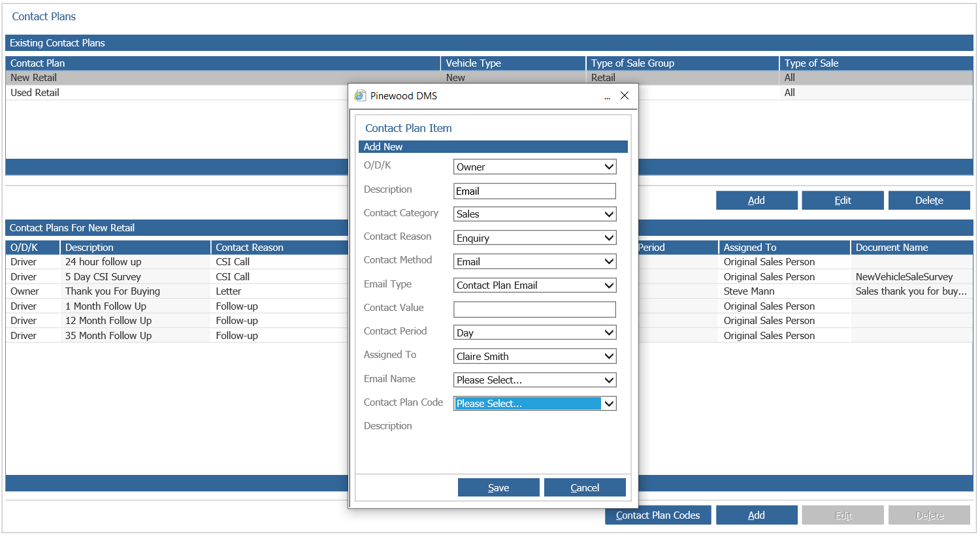Save the new contact plan item
Viewport: 980px width, 537px height.
498,487
